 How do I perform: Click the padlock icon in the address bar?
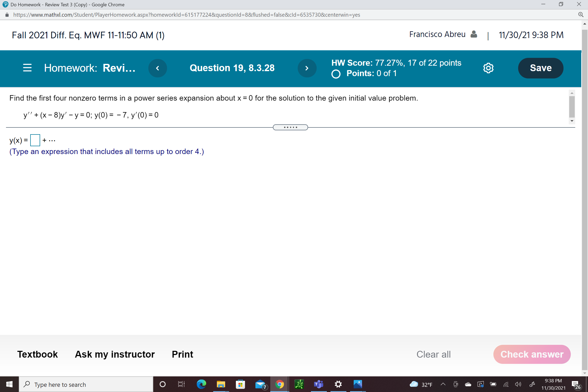tap(7, 15)
